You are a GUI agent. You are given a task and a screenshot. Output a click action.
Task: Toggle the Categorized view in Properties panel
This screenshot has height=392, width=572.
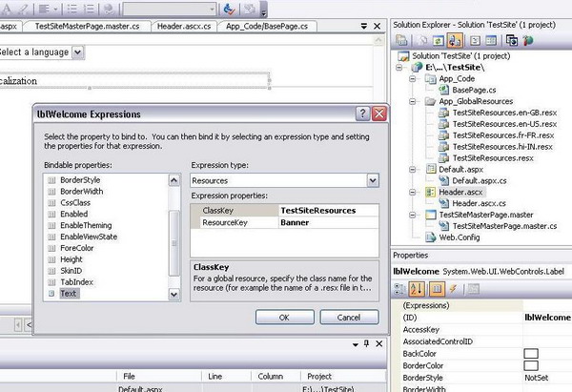[x=399, y=289]
